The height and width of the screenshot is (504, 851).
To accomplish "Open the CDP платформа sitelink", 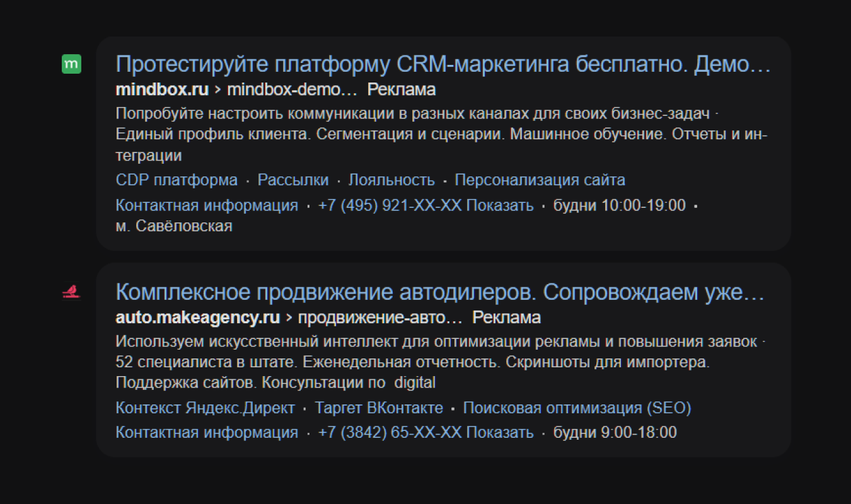I will point(177,180).
